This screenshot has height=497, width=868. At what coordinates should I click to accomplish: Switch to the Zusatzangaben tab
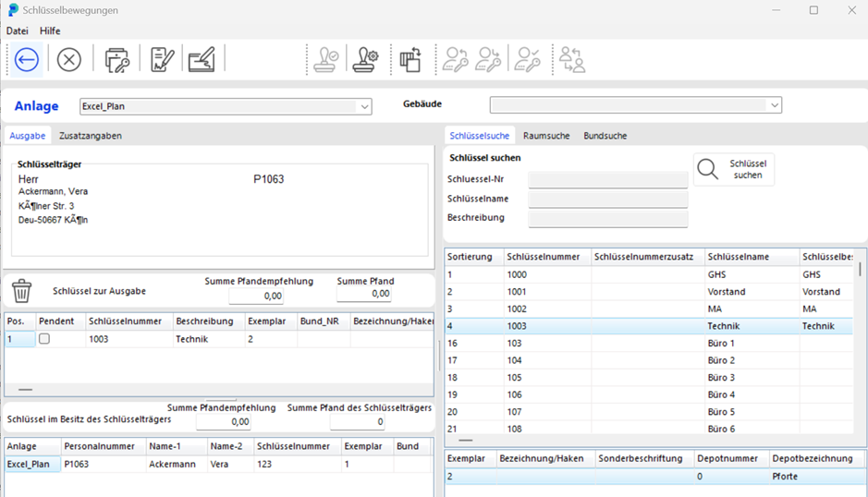point(90,136)
